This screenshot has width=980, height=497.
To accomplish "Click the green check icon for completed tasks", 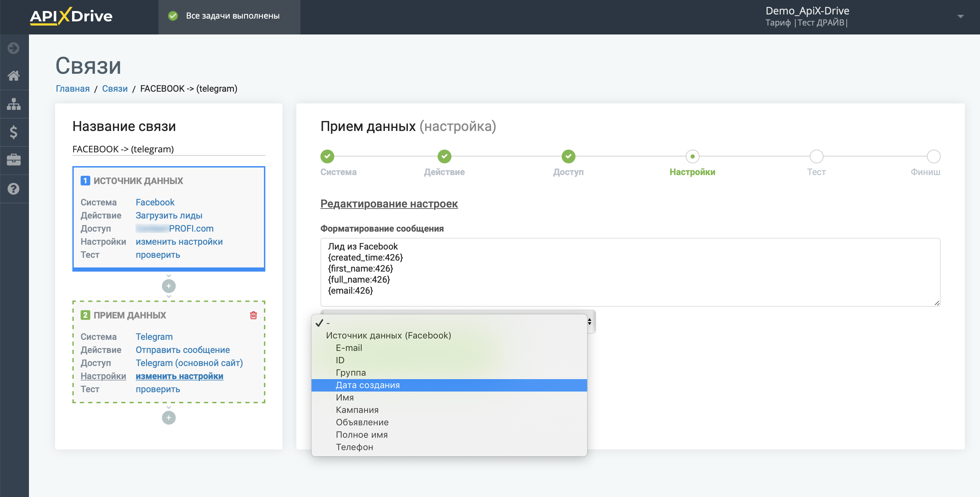I will 173,16.
